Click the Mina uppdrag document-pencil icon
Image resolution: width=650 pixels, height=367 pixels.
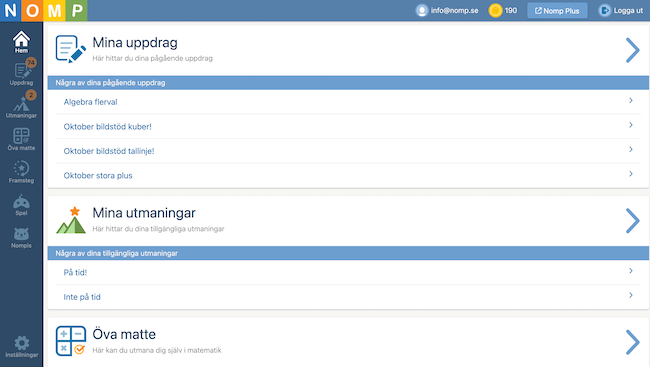point(70,49)
